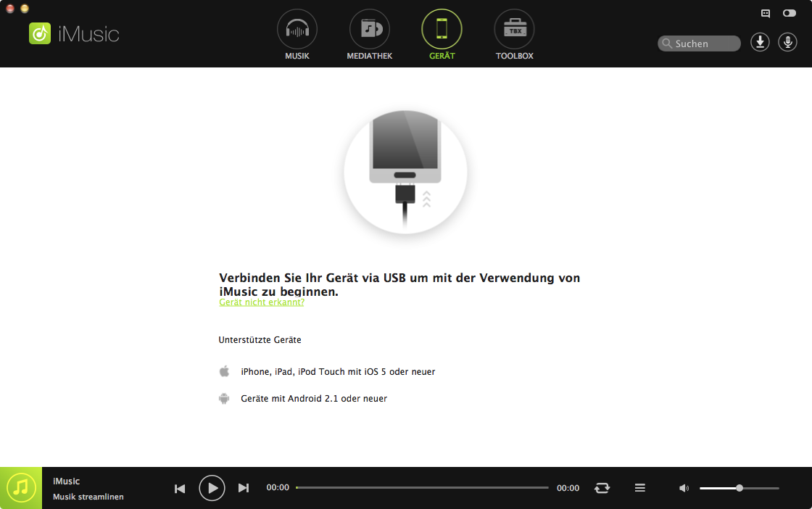This screenshot has width=812, height=509.
Task: Open the downloads arrow icon
Action: point(760,43)
